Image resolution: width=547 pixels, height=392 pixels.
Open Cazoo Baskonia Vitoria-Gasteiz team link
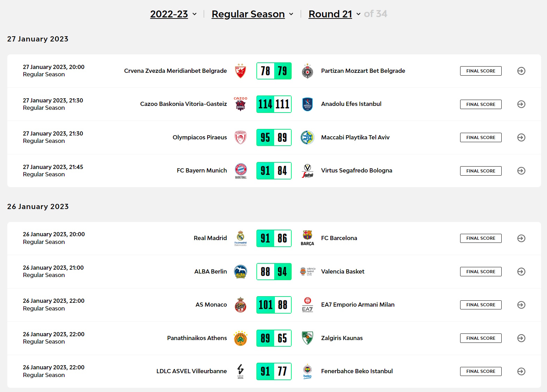183,104
